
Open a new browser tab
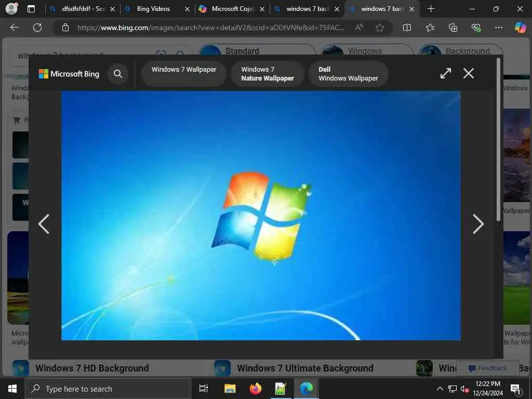click(431, 9)
